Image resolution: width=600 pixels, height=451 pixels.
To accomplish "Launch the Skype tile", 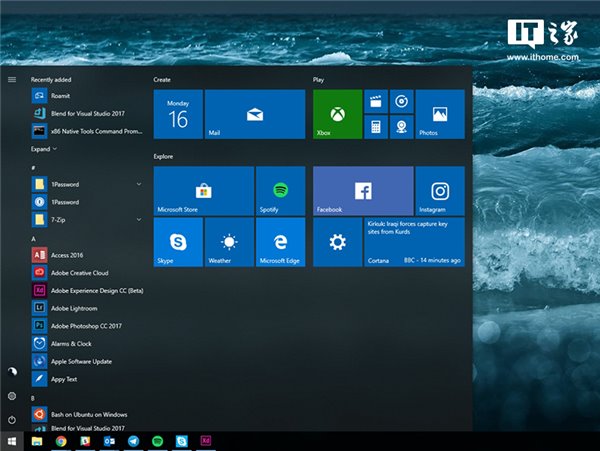I will click(x=178, y=242).
